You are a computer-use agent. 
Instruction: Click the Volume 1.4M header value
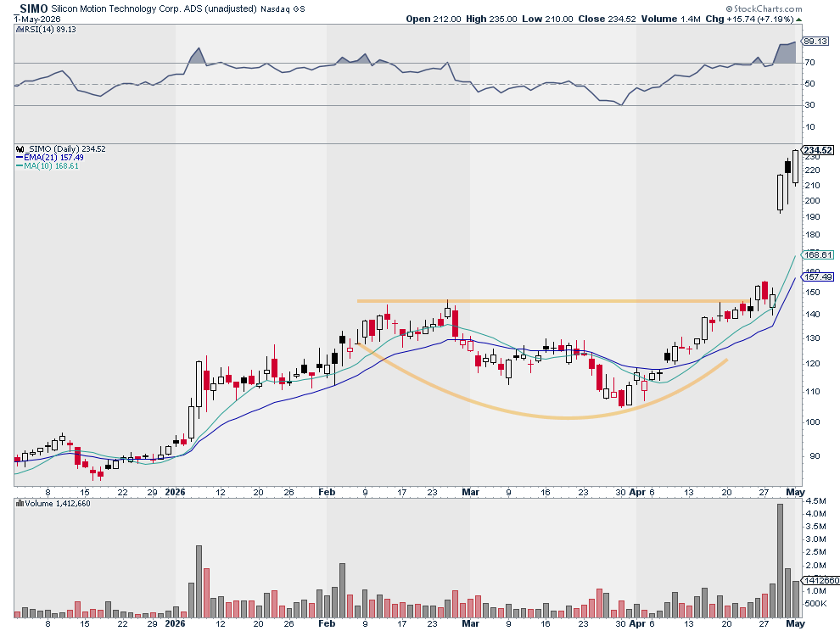(670, 19)
